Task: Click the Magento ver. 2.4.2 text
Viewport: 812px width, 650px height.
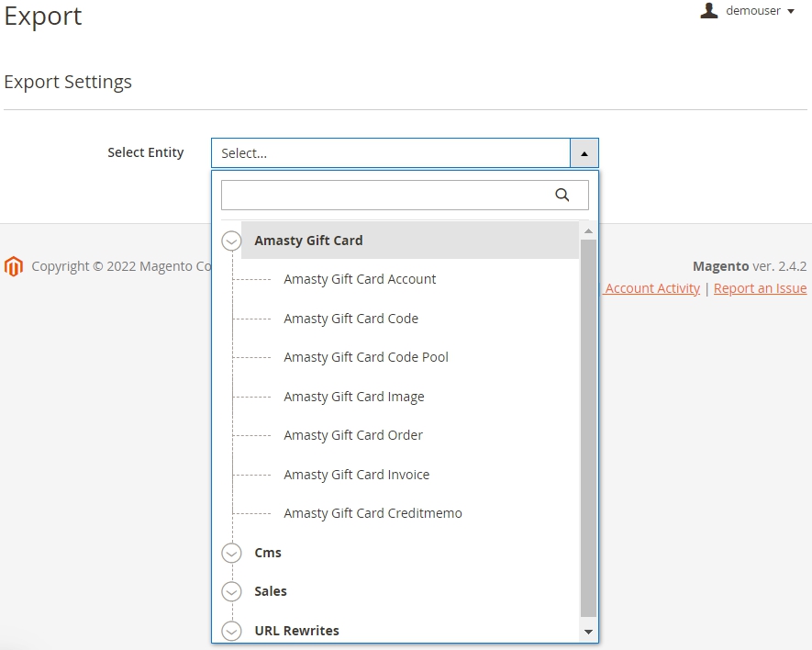Action: click(x=750, y=266)
